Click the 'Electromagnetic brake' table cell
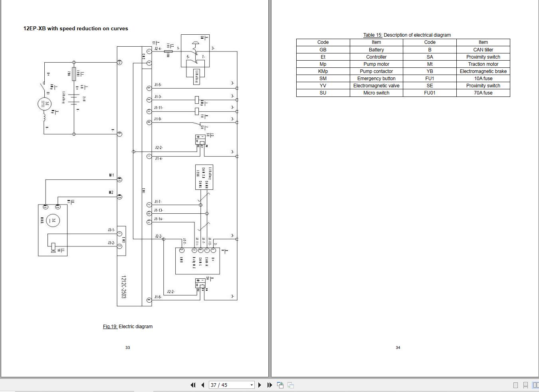Viewport: 539px width, 392px height. pos(483,71)
